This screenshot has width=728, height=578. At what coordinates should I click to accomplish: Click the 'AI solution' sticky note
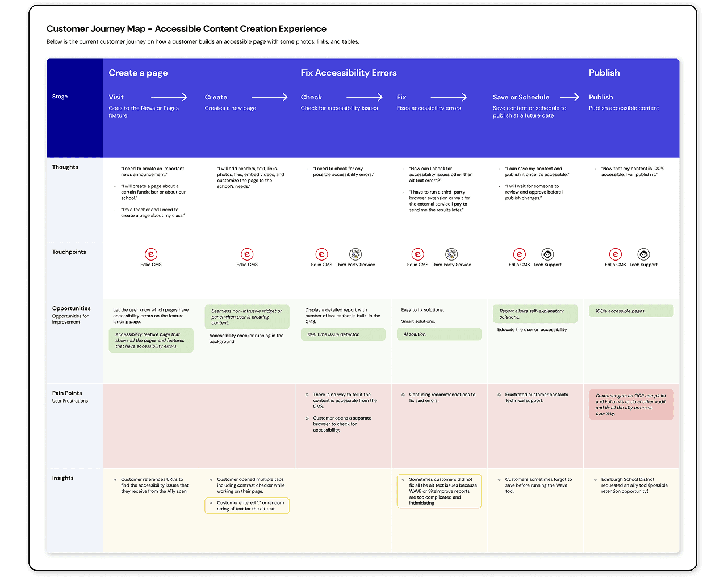(x=439, y=334)
